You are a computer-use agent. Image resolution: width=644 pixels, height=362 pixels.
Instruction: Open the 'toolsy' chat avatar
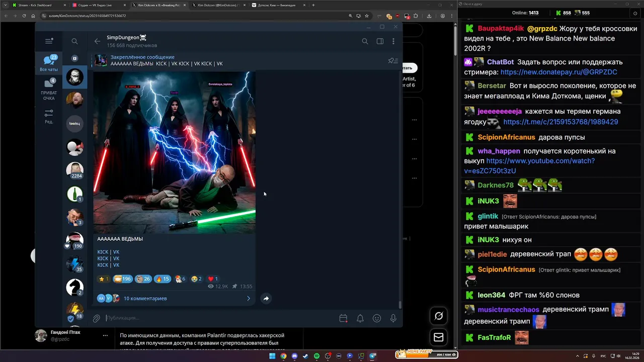pyautogui.click(x=74, y=123)
